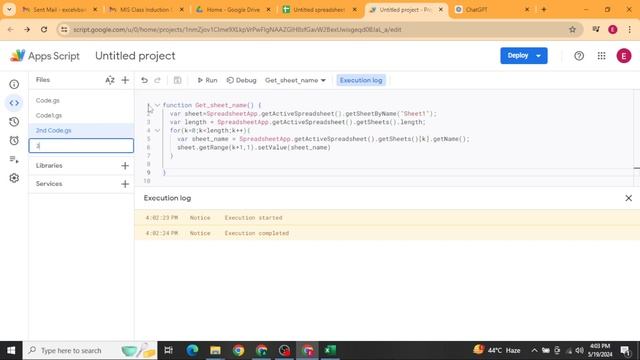Screen dimensions: 640x360
Task: Open Project History sidebar icon
Action: tap(14, 122)
